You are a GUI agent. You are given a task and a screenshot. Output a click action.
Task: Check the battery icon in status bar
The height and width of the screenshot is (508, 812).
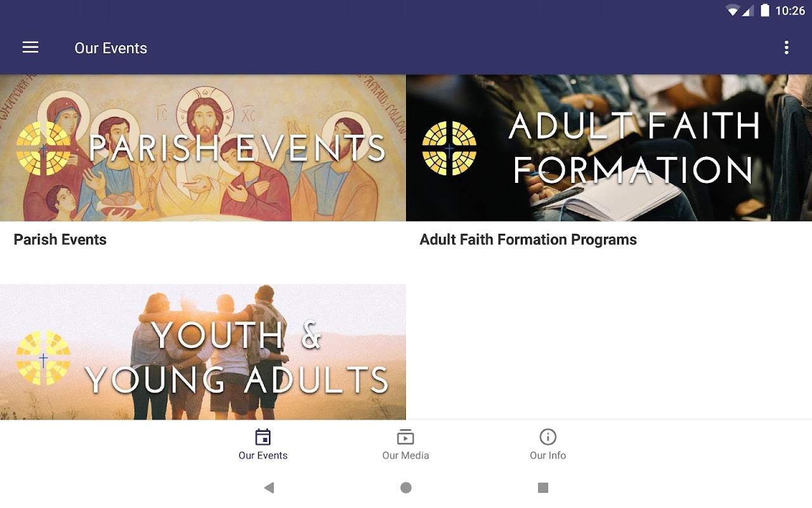pyautogui.click(x=765, y=10)
